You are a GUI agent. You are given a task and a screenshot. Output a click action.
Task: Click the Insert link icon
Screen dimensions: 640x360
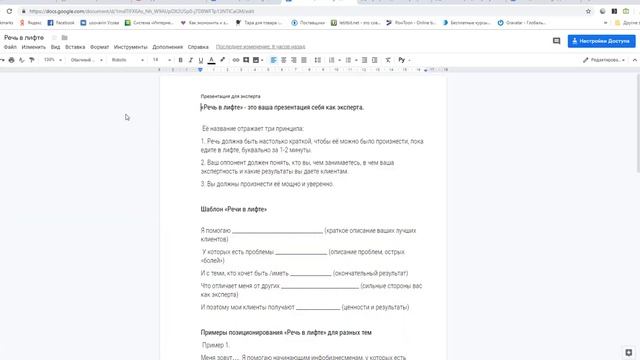coord(236,60)
